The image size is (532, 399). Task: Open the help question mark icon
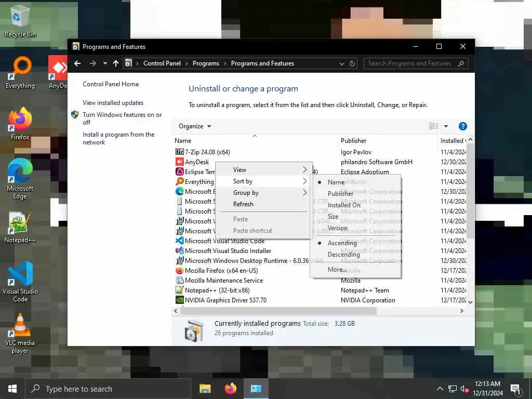click(x=462, y=126)
